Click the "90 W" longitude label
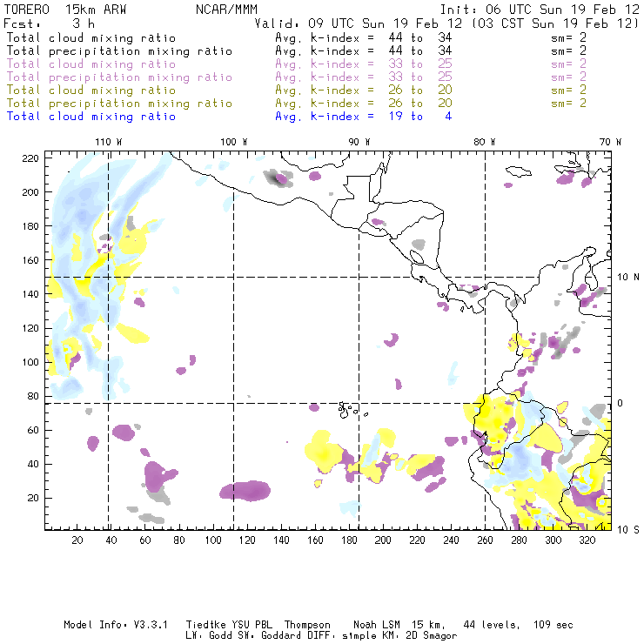This screenshot has width=644, height=644. 359,142
